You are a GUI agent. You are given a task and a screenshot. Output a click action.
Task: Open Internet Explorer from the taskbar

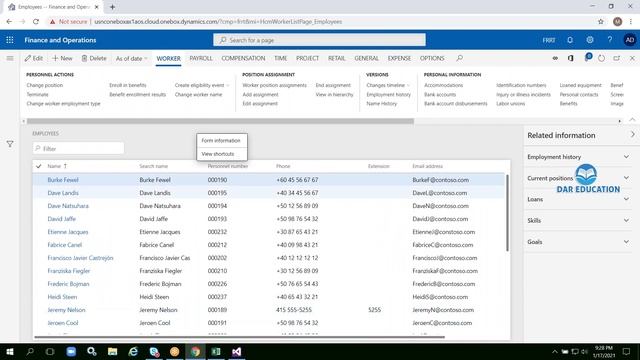[133, 351]
